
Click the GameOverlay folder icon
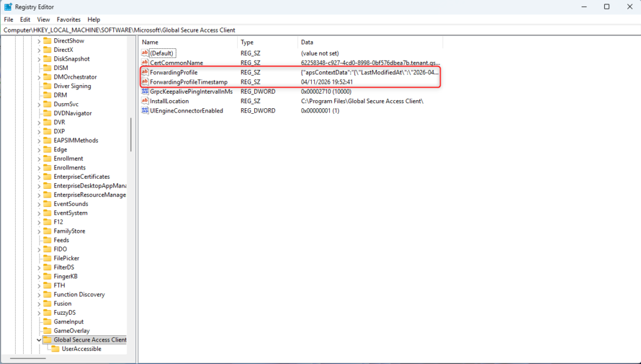pos(48,331)
